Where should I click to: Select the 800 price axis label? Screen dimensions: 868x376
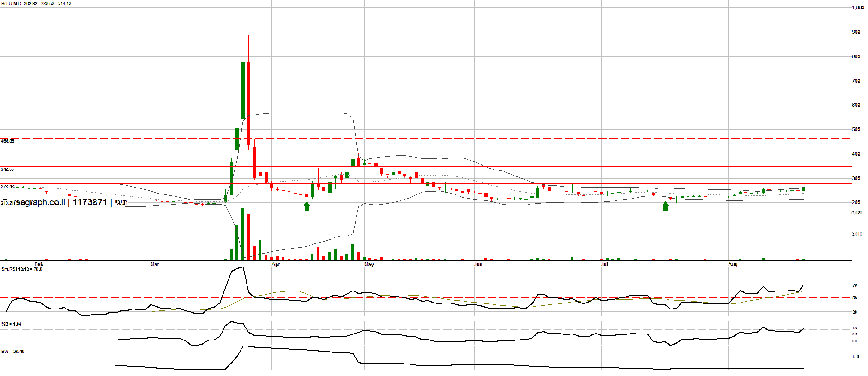coord(856,56)
